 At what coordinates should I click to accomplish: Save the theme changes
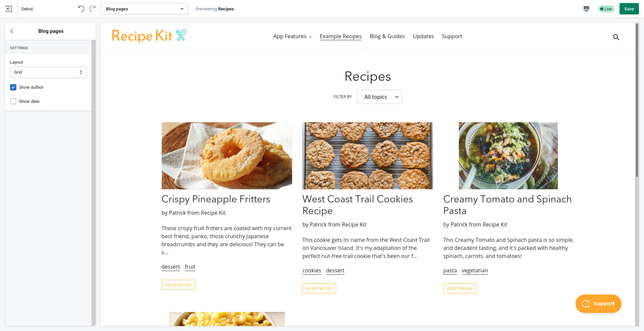(x=629, y=9)
